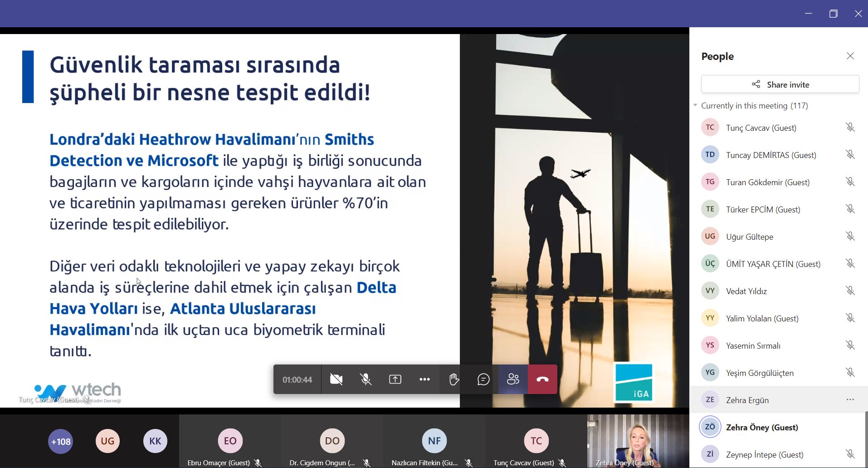The image size is (868, 468).
Task: Select Tunç Cavcav in the participants list
Action: click(761, 128)
